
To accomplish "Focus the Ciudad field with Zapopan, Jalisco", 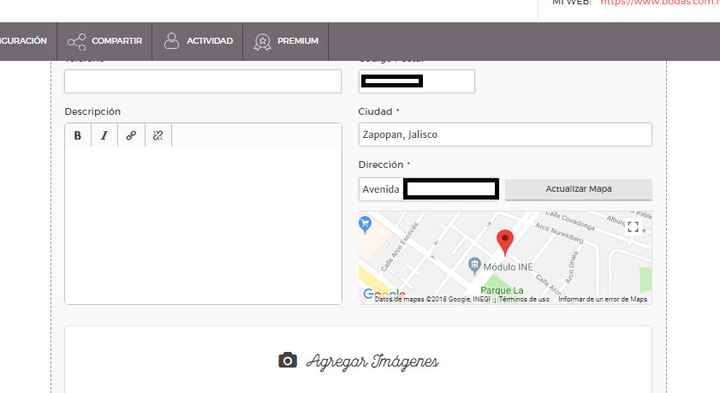I will click(x=505, y=135).
